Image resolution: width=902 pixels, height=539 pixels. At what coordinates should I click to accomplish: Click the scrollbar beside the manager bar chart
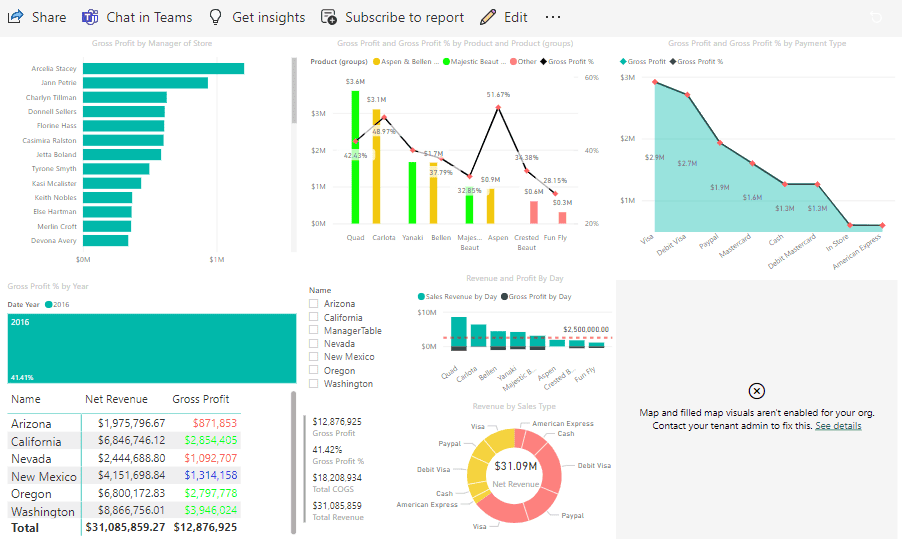click(x=294, y=90)
